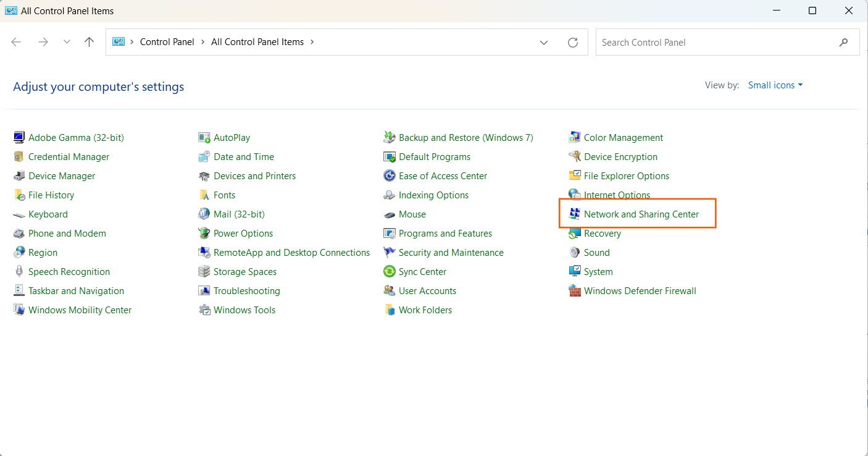Open the Recovery link
The width and height of the screenshot is (868, 456).
pos(603,233)
